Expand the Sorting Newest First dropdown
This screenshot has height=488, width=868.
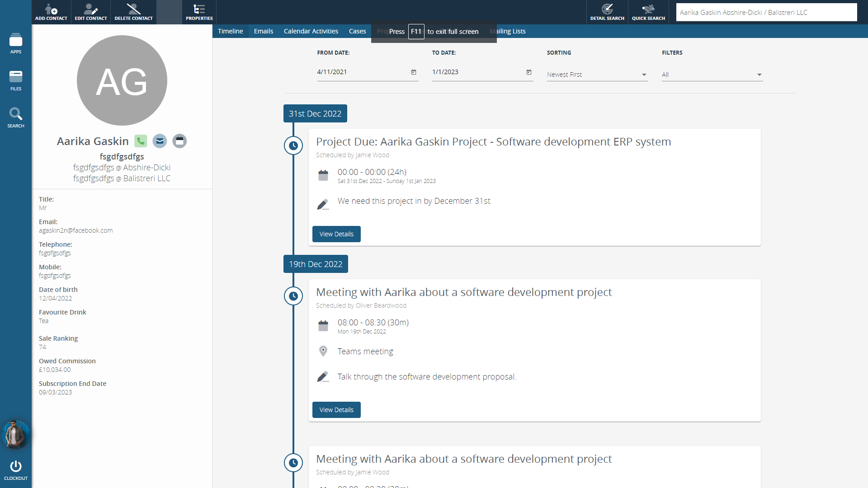[597, 75]
